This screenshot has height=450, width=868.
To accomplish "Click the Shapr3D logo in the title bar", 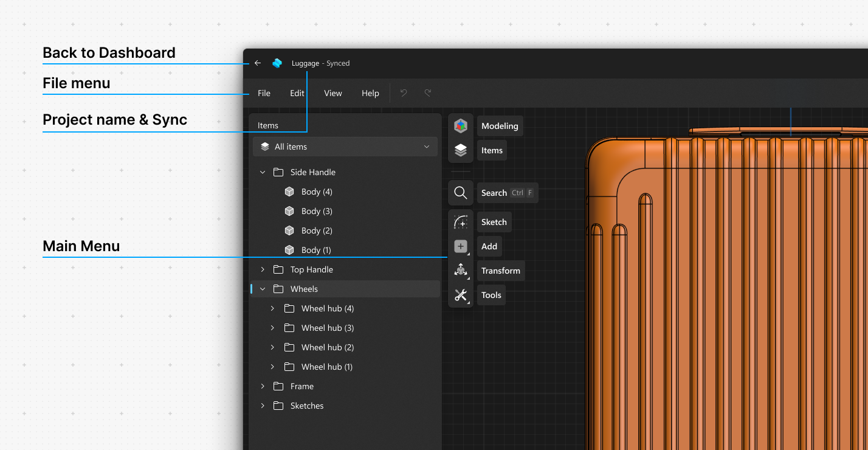I will [x=277, y=63].
